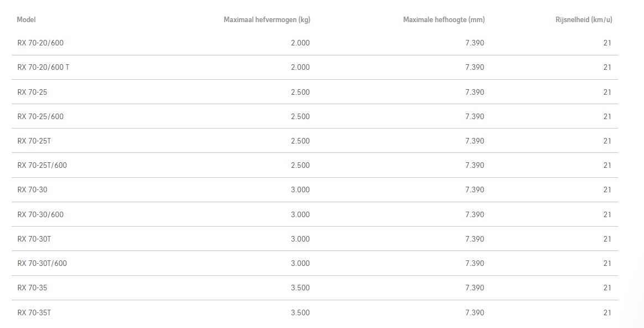Click the Maximaal hefvermogen (kg) column header

[267, 19]
